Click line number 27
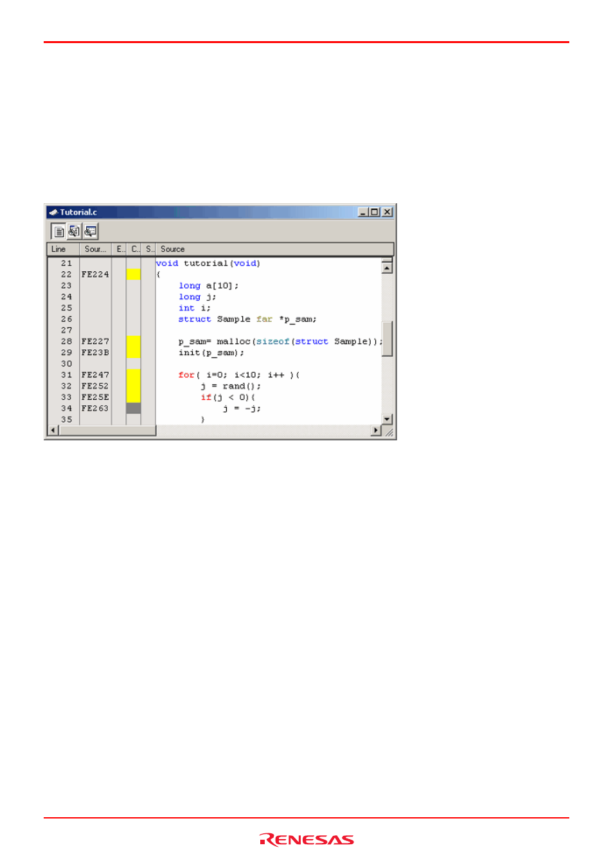613x868 pixels. point(67,330)
